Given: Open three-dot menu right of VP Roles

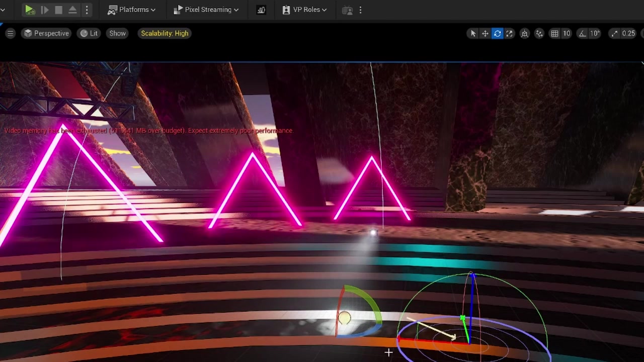Looking at the screenshot, I should (x=360, y=10).
